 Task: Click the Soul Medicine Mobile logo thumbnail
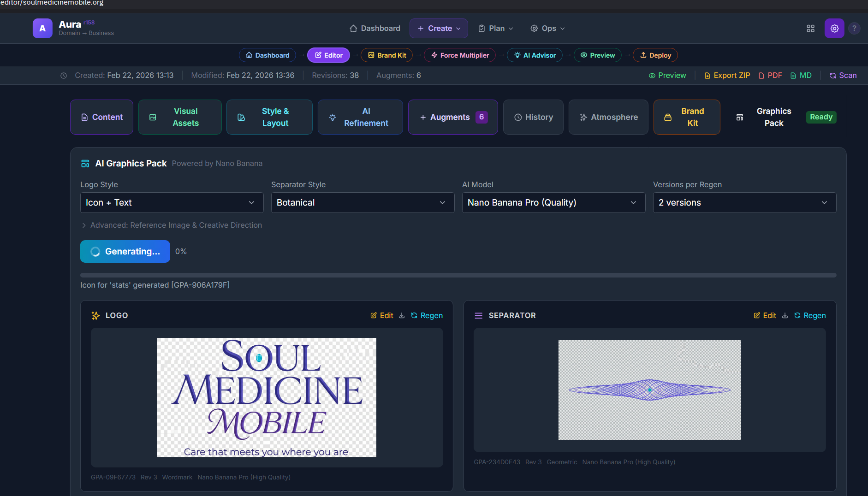click(267, 397)
